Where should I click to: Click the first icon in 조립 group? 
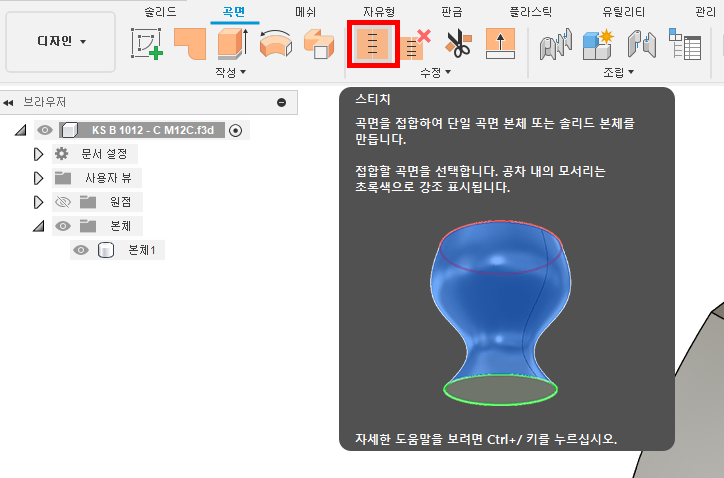point(556,44)
